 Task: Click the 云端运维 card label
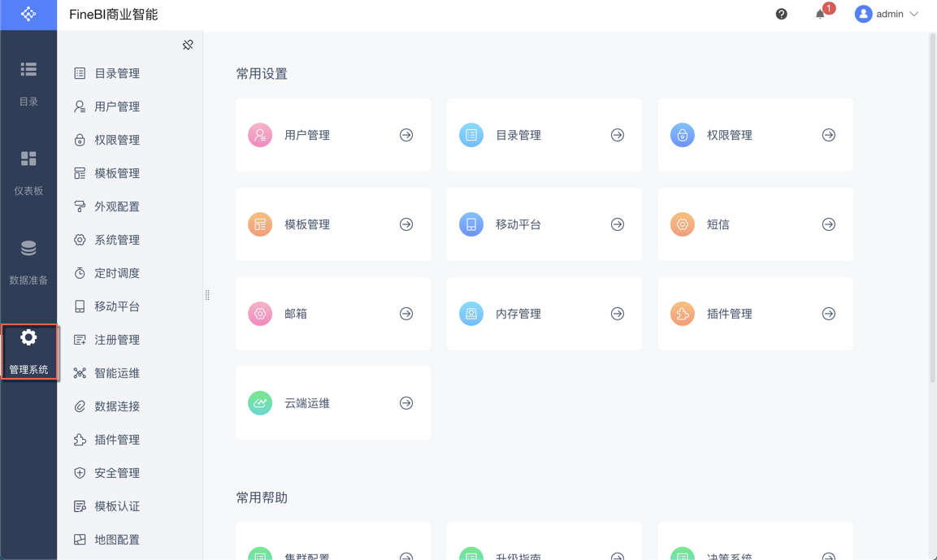click(307, 403)
